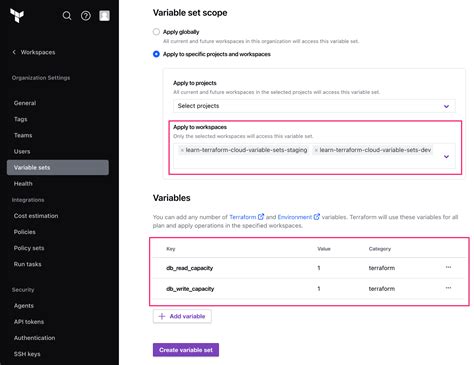Expand the Select projects dropdown
This screenshot has height=365, width=474.
pyautogui.click(x=314, y=106)
